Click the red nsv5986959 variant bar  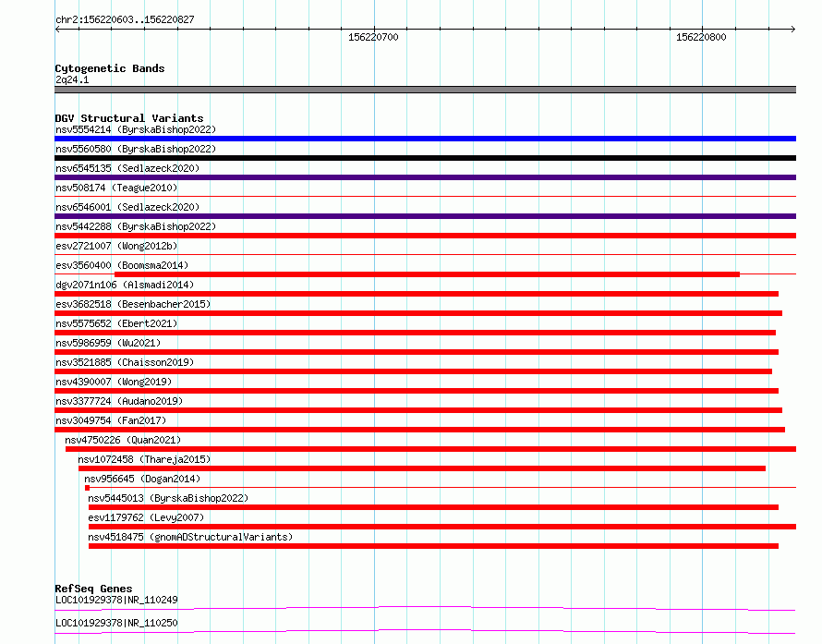click(417, 352)
